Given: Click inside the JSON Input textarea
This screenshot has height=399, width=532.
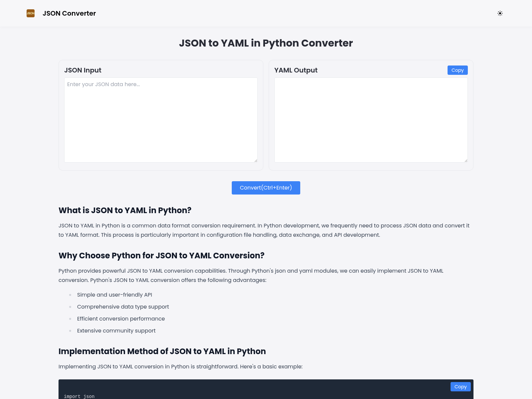Looking at the screenshot, I should pos(161,120).
